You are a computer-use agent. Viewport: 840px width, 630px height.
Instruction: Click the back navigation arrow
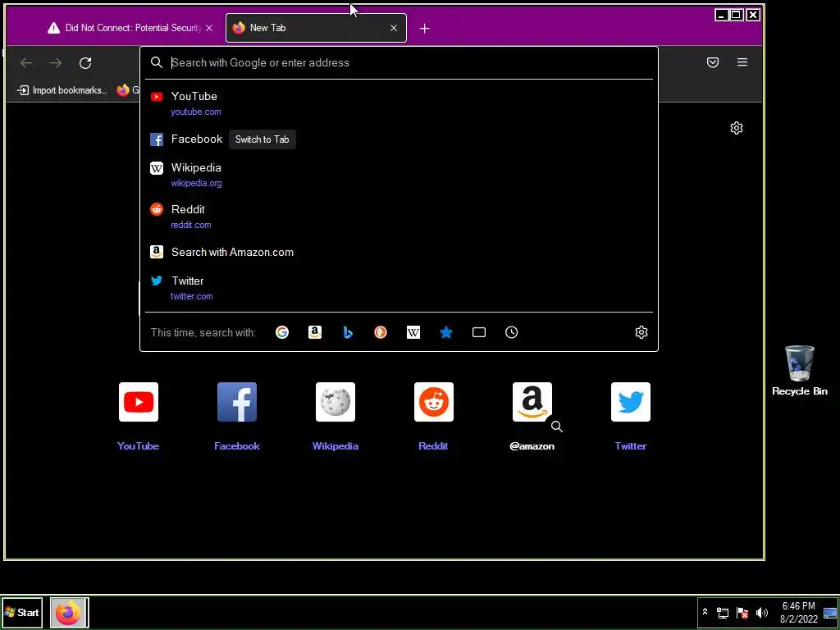pos(26,62)
